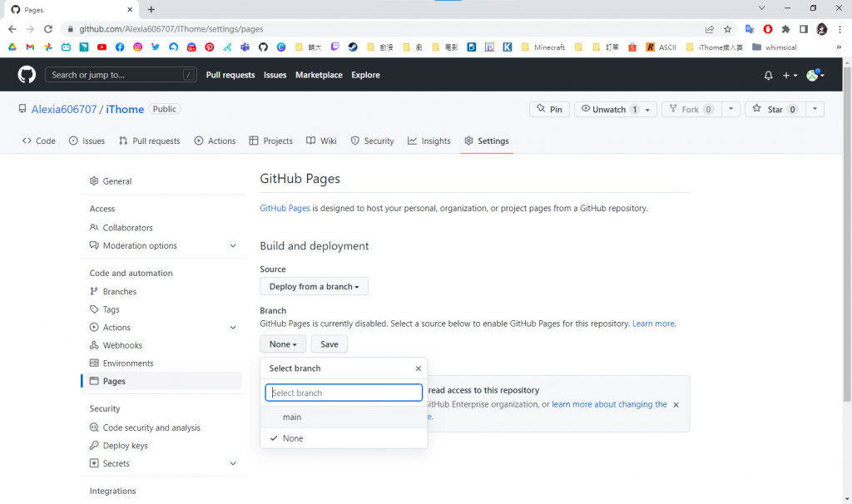Expand the Secrets section in the sidebar
The width and height of the screenshot is (852, 504).
(x=233, y=463)
